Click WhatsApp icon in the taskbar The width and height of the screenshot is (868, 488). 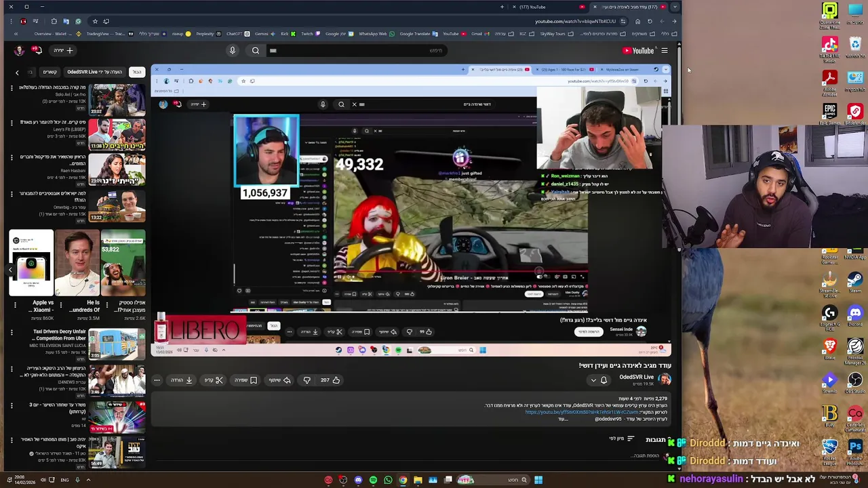pos(388,480)
